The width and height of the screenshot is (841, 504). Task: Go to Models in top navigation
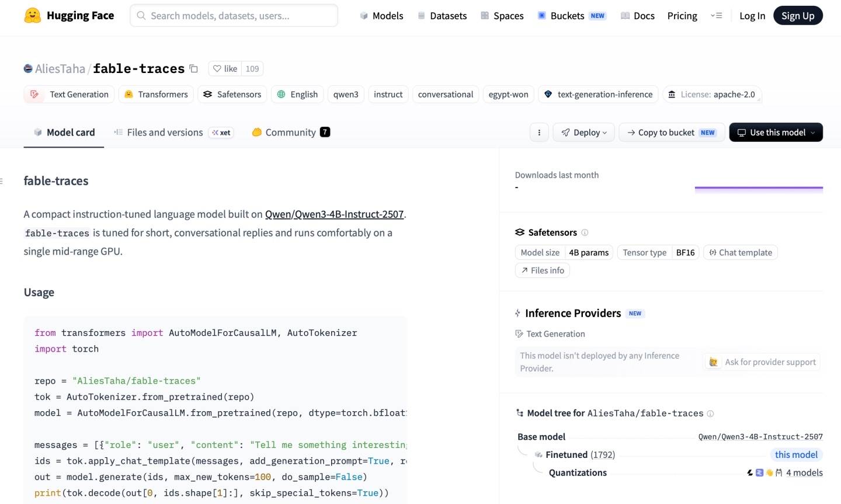381,16
